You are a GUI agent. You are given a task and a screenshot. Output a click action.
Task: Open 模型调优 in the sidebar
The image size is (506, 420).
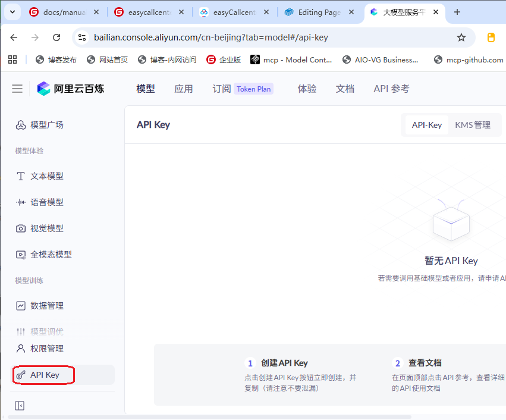[62, 331]
